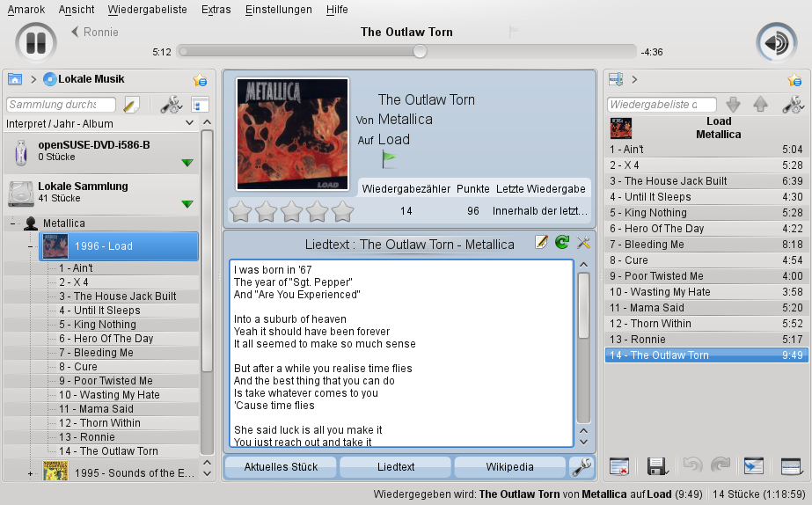Open the Extras menu

(216, 10)
